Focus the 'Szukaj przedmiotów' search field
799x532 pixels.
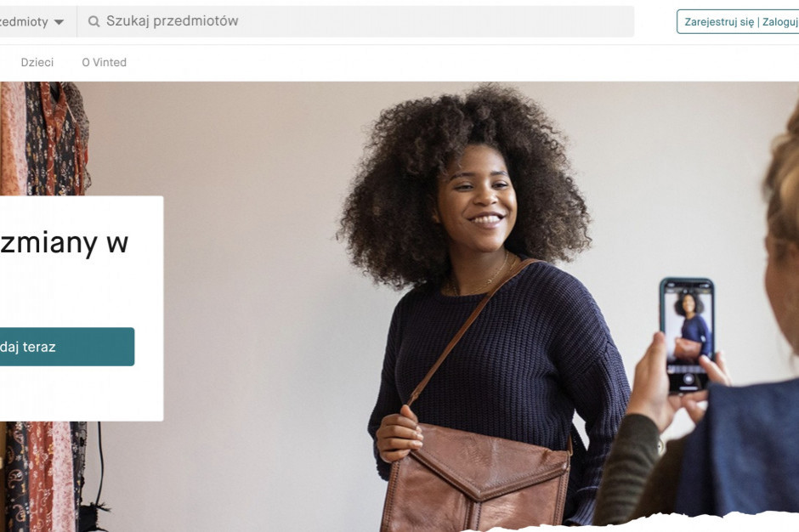[355, 21]
